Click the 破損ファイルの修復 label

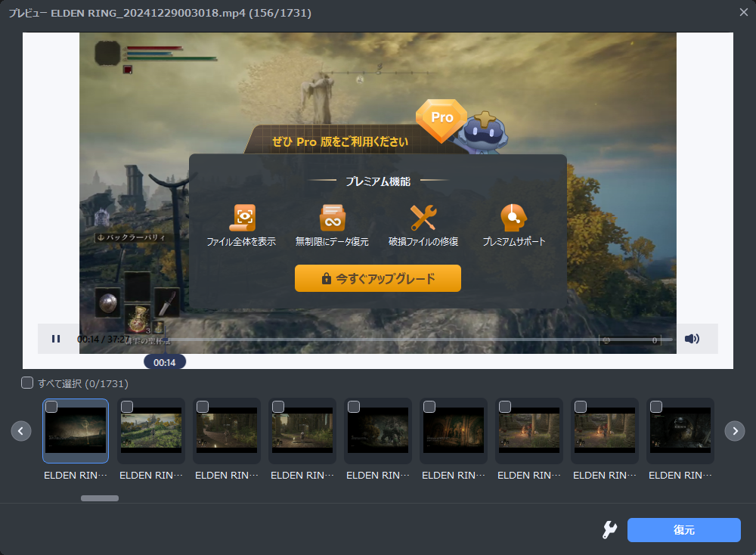[423, 241]
